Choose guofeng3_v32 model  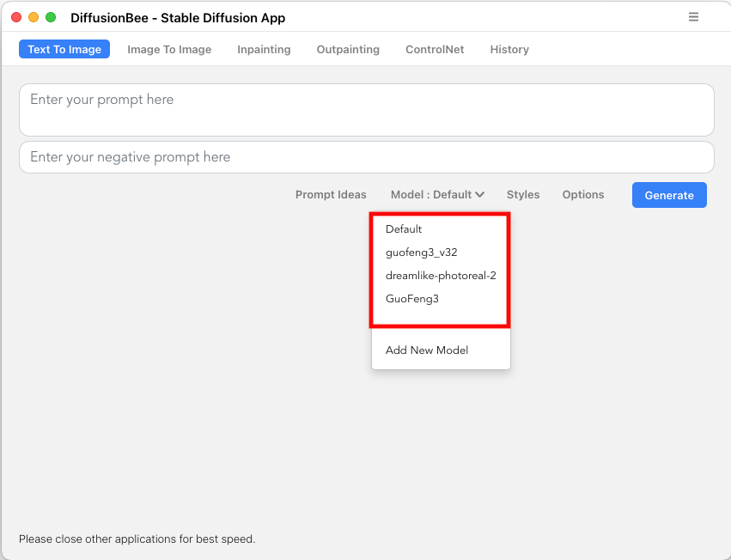coord(422,253)
